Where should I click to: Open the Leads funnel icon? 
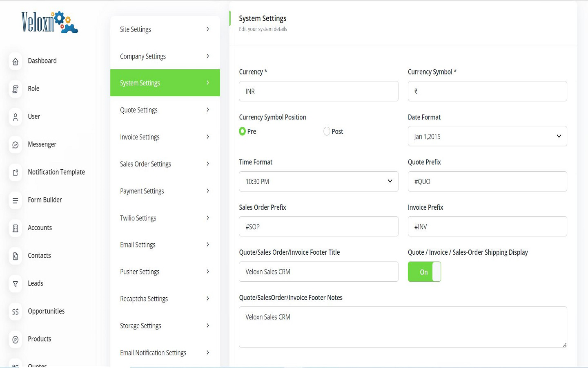[x=16, y=284]
